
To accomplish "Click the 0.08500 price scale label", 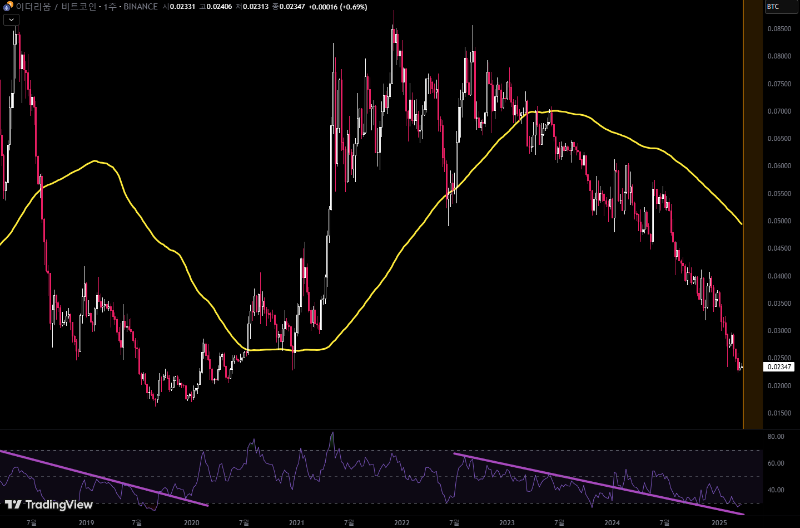I will pos(780,29).
